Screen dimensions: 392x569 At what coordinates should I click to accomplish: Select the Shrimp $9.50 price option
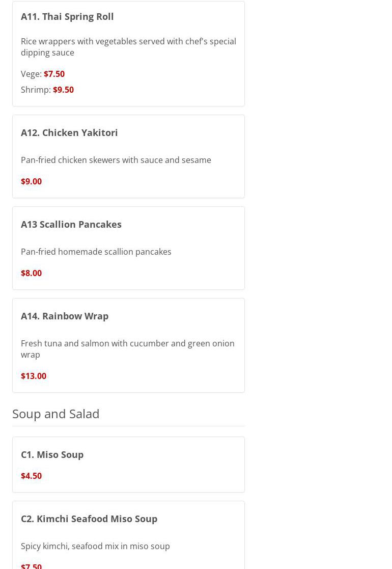(47, 90)
